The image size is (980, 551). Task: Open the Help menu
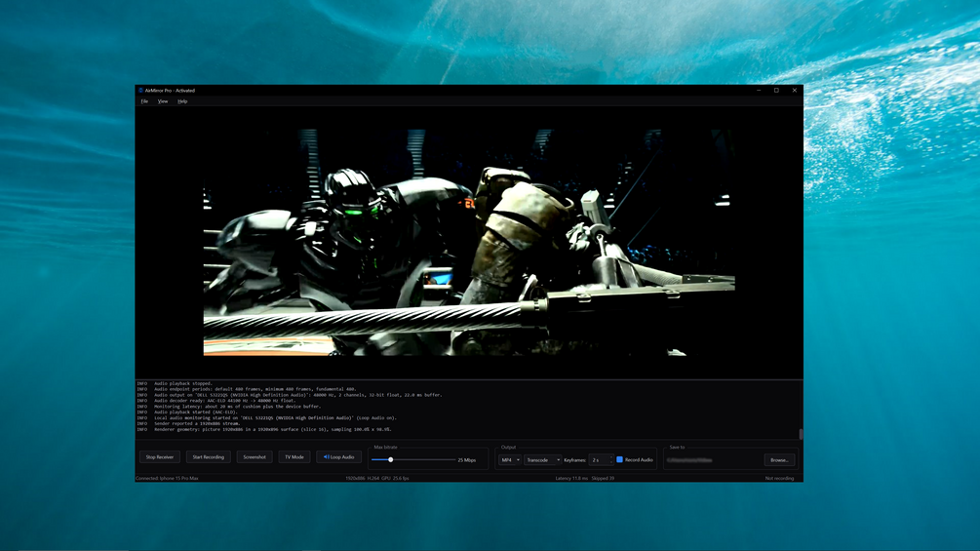tap(182, 101)
